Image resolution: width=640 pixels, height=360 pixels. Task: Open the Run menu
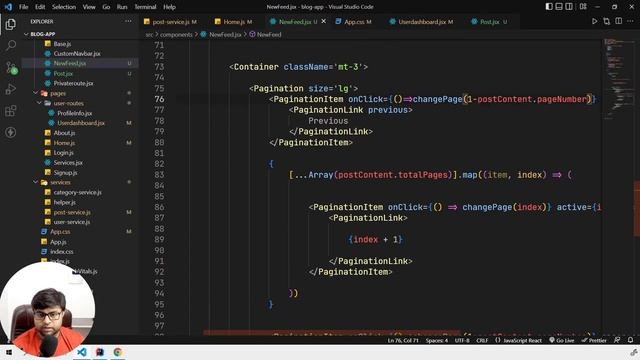tap(122, 7)
